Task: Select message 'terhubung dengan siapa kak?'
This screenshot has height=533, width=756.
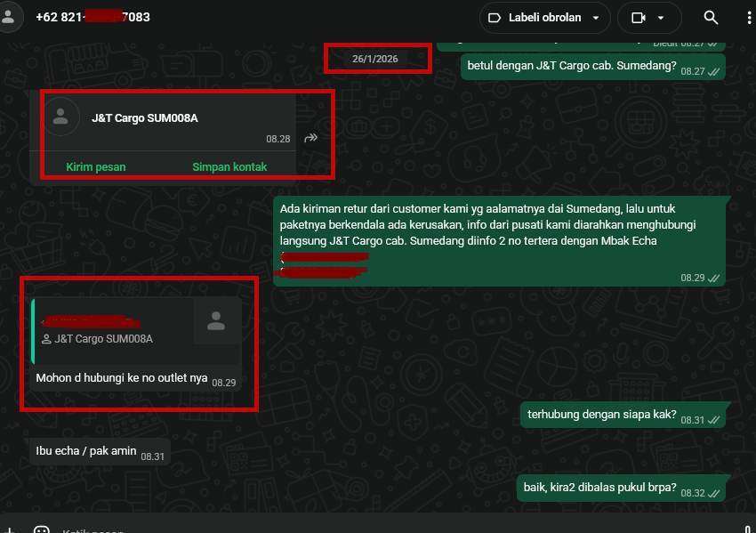Action: pyautogui.click(x=602, y=416)
